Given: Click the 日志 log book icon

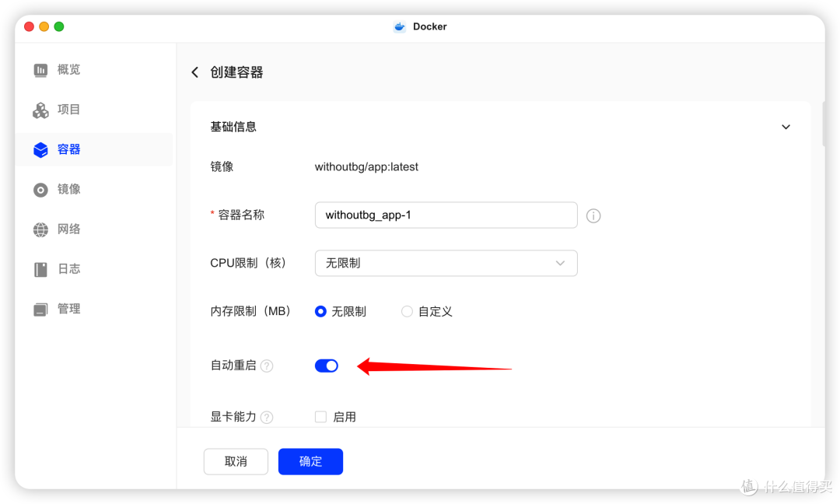Looking at the screenshot, I should [40, 269].
